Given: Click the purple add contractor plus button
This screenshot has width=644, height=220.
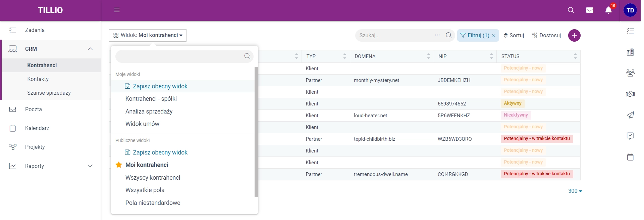Looking at the screenshot, I should (574, 35).
